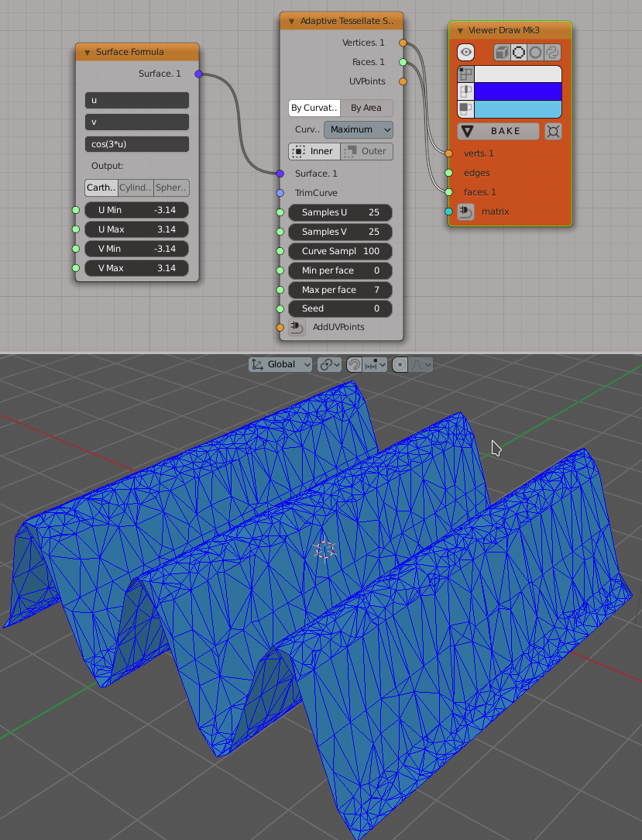Click U Min input socket
The height and width of the screenshot is (840, 642).
76,210
